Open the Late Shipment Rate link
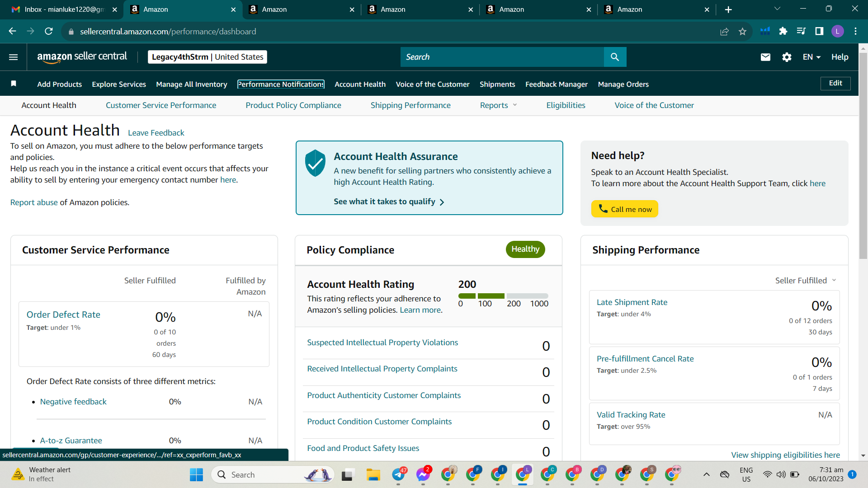This screenshot has width=868, height=488. click(632, 302)
